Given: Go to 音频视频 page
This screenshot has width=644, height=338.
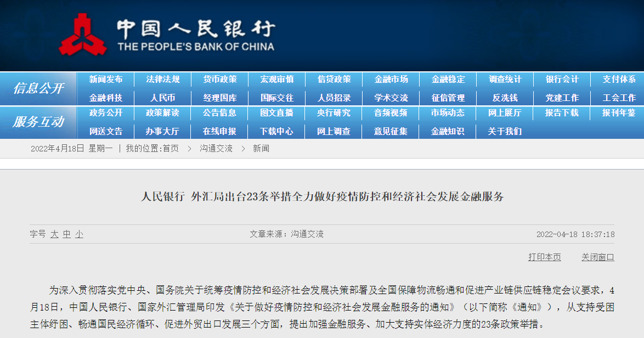Looking at the screenshot, I should pos(391,112).
